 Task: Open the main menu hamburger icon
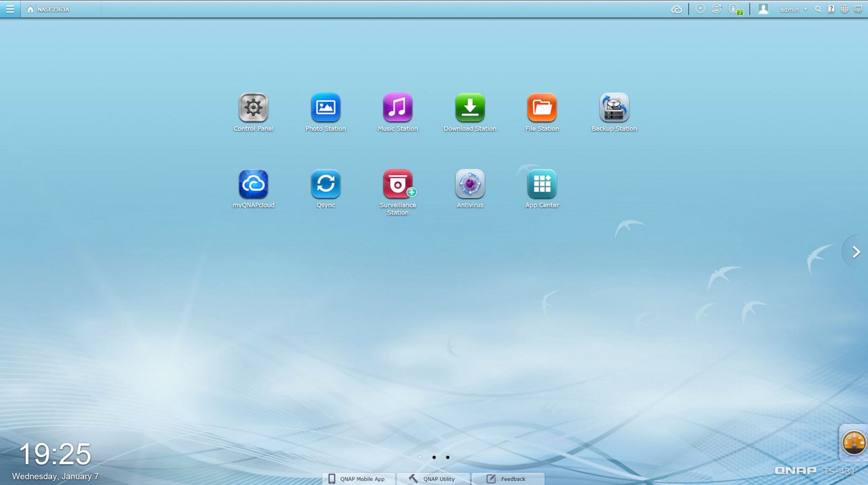click(9, 9)
